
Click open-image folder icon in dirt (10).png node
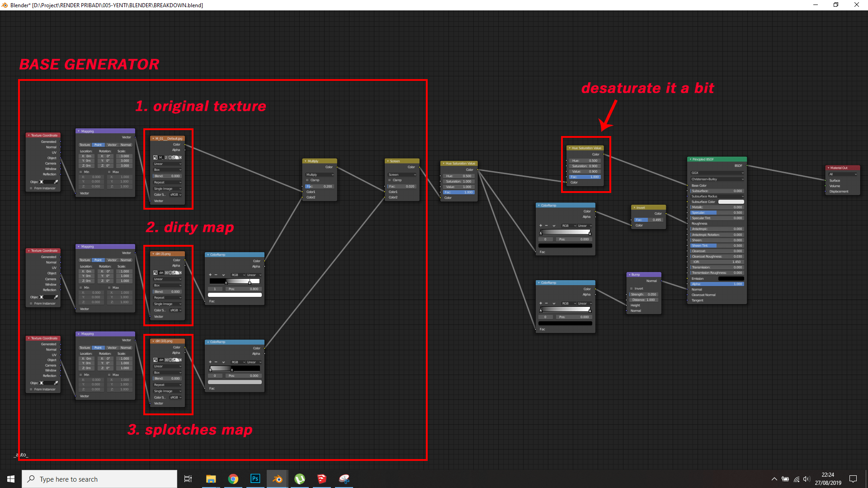176,360
